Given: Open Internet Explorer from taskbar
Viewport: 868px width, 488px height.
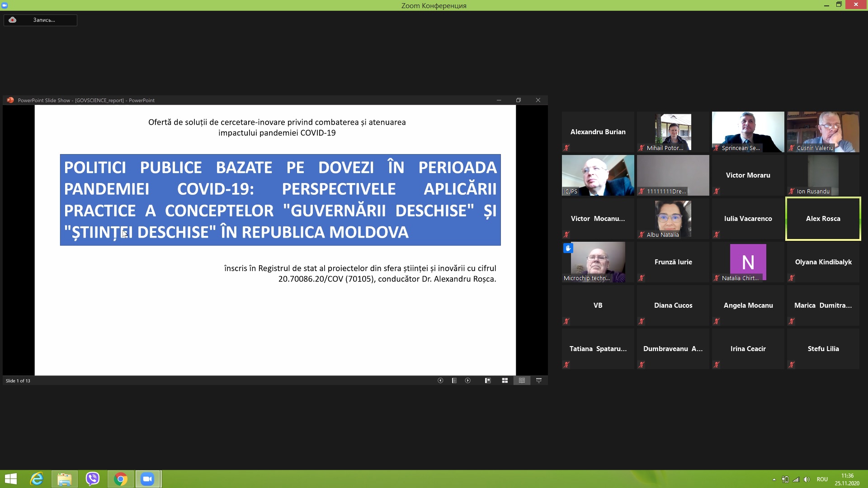Looking at the screenshot, I should coord(37,479).
